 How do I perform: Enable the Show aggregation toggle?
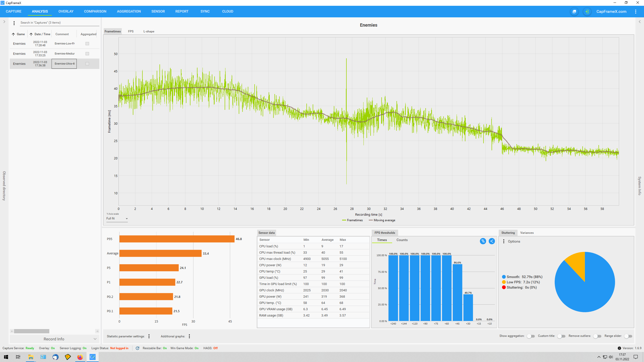pyautogui.click(x=531, y=336)
